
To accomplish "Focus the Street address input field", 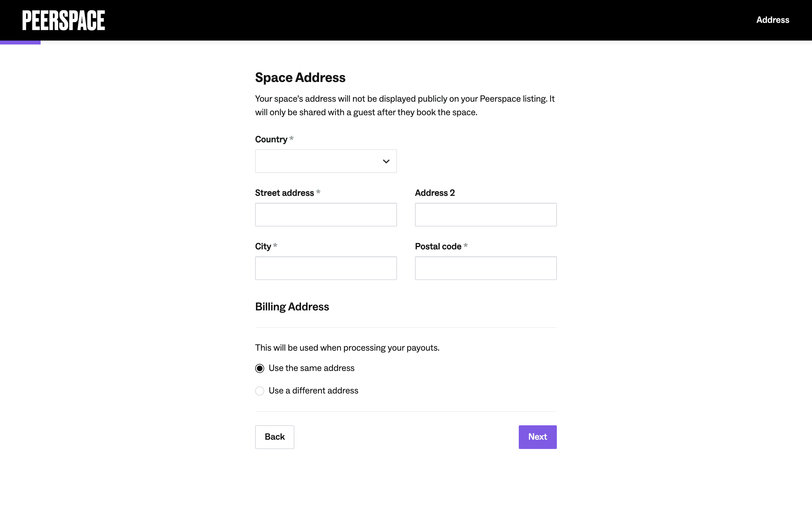I will tap(325, 215).
